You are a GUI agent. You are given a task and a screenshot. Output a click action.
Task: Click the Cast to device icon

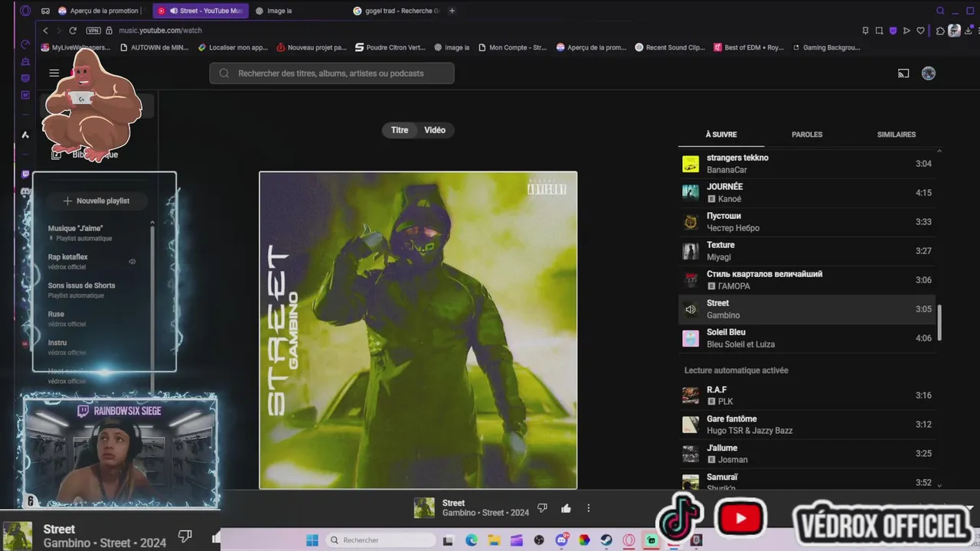click(x=903, y=73)
